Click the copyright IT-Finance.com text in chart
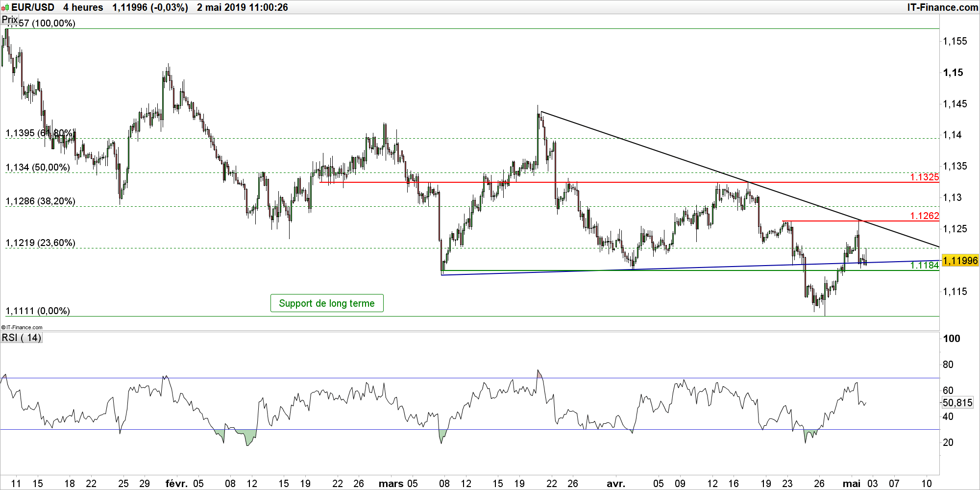The width and height of the screenshot is (980, 490). [22, 327]
